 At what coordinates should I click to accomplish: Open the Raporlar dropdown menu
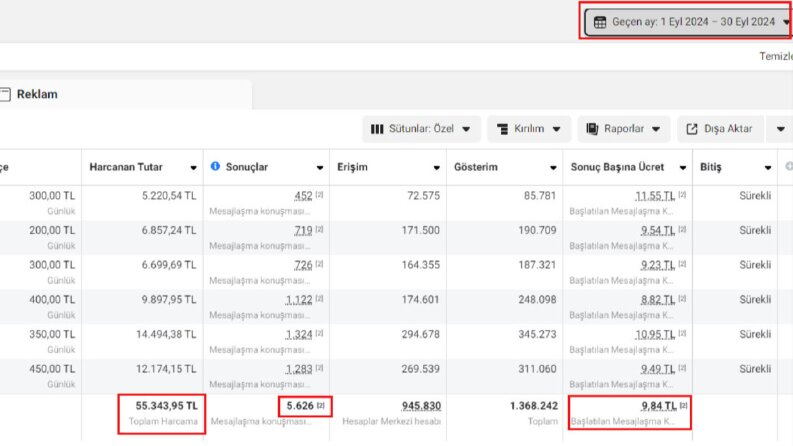pyautogui.click(x=624, y=129)
